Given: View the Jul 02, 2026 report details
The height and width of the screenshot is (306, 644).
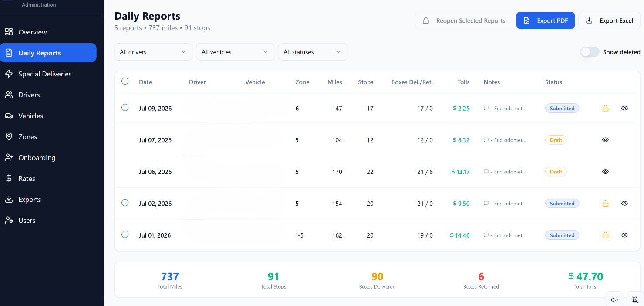Looking at the screenshot, I should [x=624, y=204].
